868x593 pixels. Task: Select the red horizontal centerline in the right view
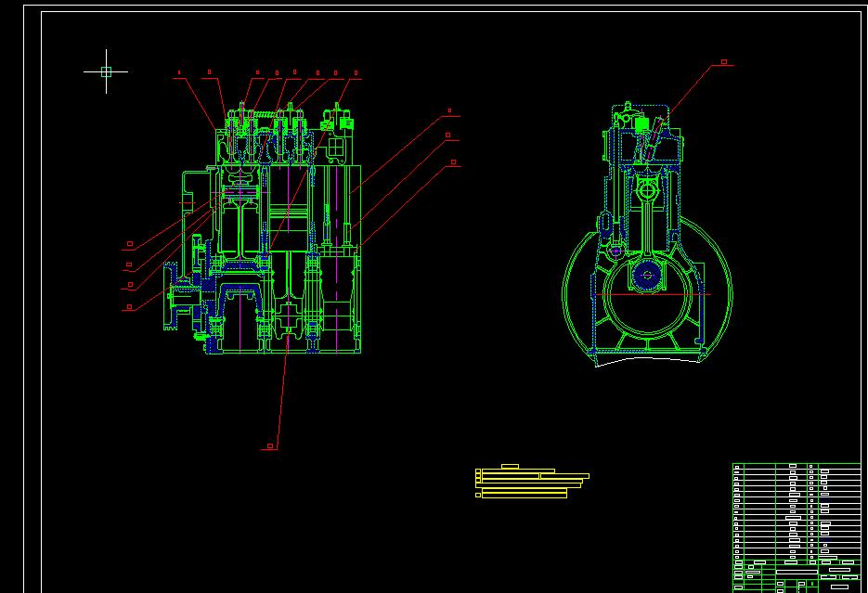pos(654,295)
